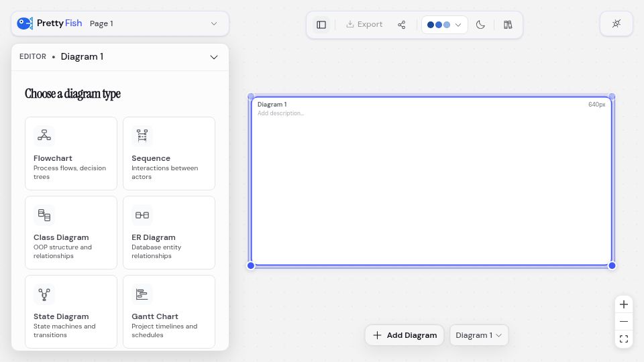The height and width of the screenshot is (362, 644).
Task: Choose the Gantt Chart type
Action: pos(169,312)
